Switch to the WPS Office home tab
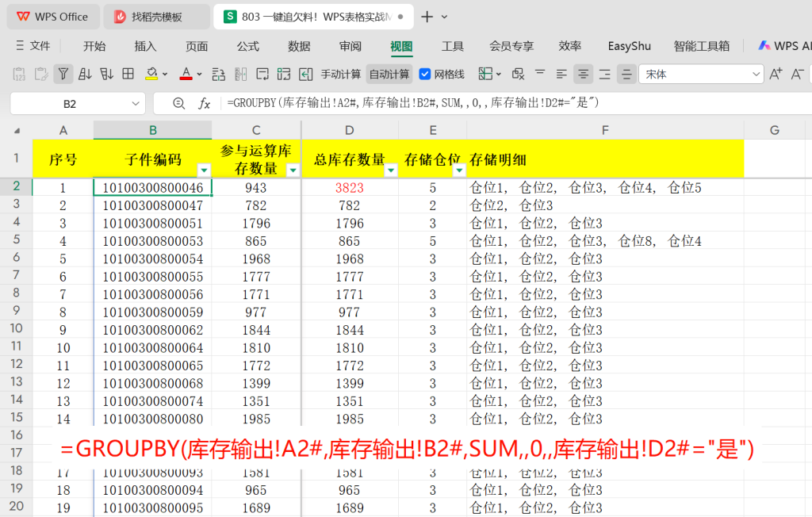Image resolution: width=812 pixels, height=517 pixels. (x=52, y=17)
